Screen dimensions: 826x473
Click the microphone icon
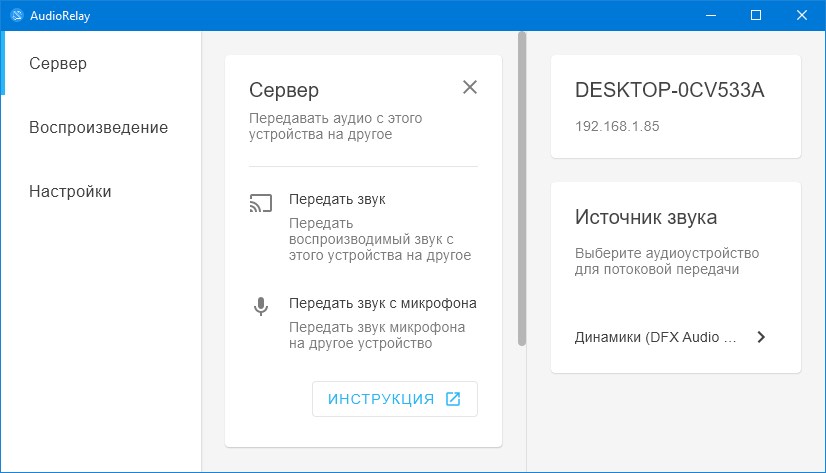coord(261,306)
